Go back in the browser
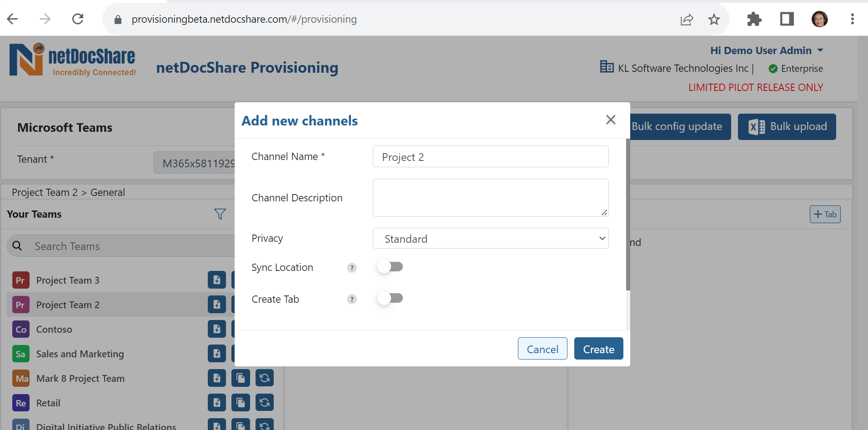Viewport: 868px width, 430px height. point(12,19)
